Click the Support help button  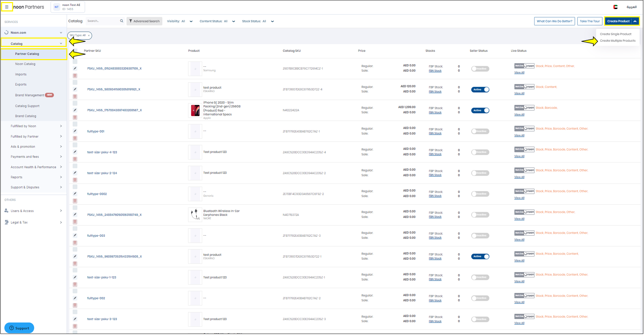click(x=19, y=328)
